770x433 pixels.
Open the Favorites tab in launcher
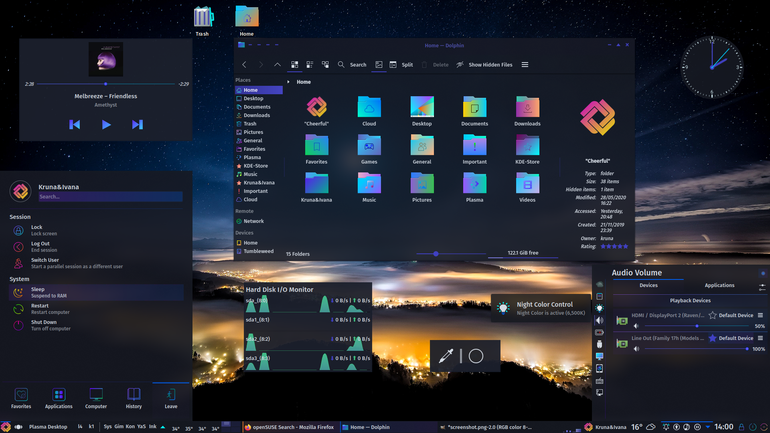tap(21, 398)
